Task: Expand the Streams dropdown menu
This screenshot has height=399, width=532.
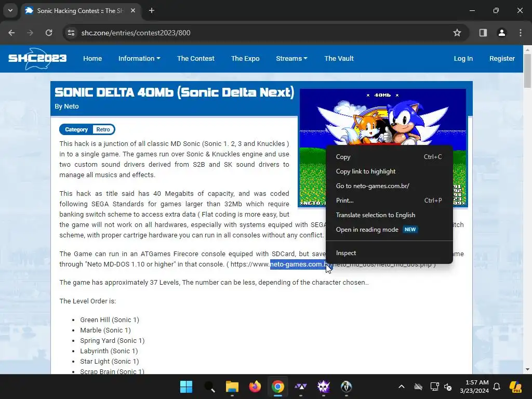Action: 291,58
